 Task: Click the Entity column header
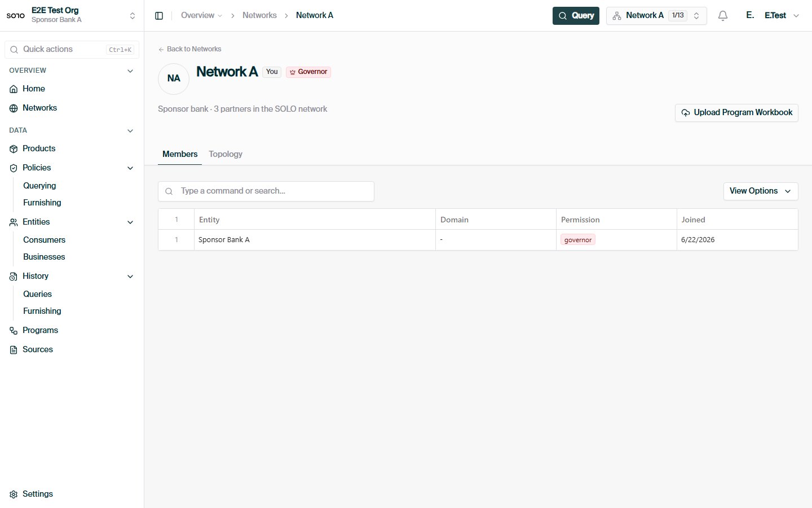[x=315, y=220]
